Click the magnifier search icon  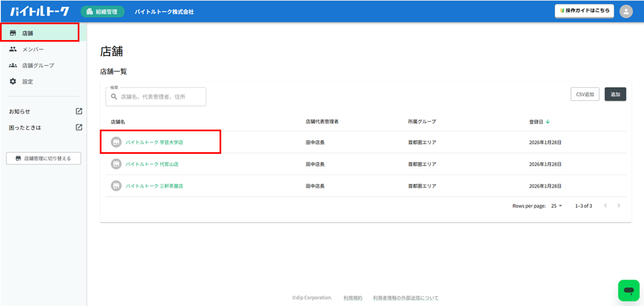tap(114, 97)
